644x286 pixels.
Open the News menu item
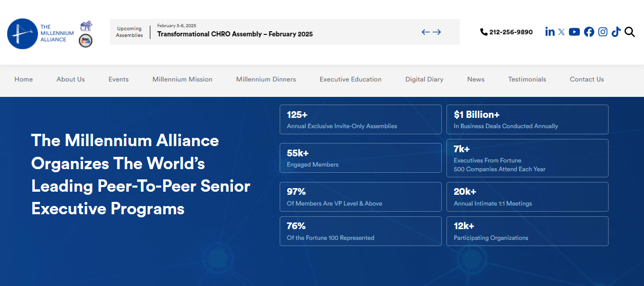(x=476, y=79)
